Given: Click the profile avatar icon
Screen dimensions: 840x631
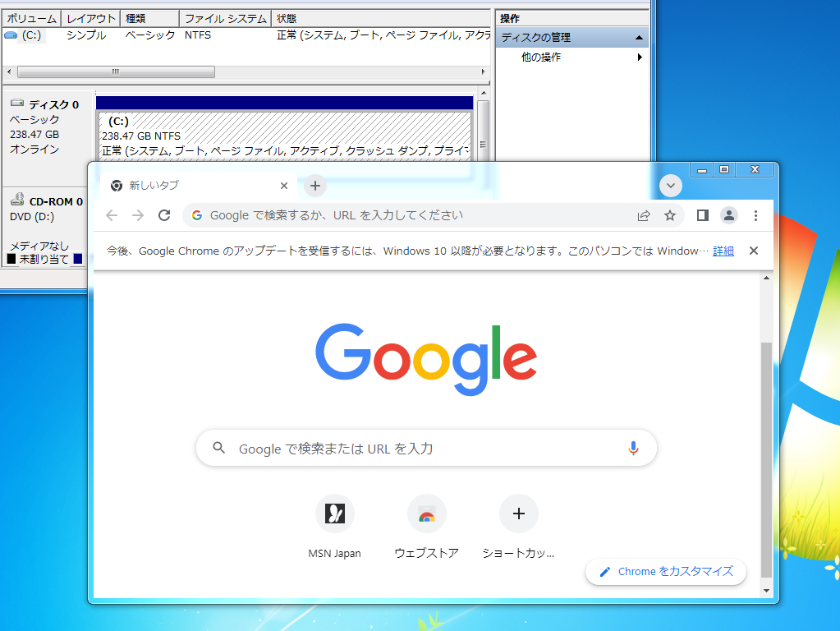Looking at the screenshot, I should (x=729, y=214).
